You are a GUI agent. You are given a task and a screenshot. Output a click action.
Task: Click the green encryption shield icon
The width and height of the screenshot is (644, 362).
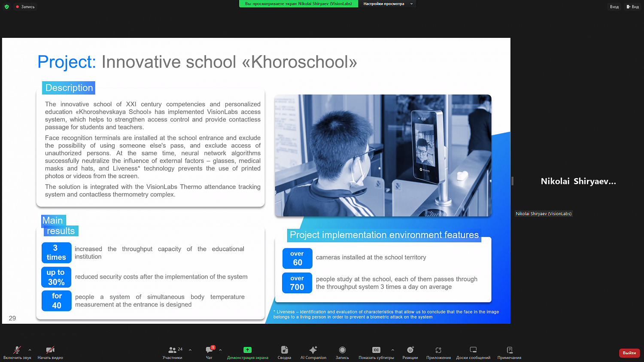pos(6,6)
